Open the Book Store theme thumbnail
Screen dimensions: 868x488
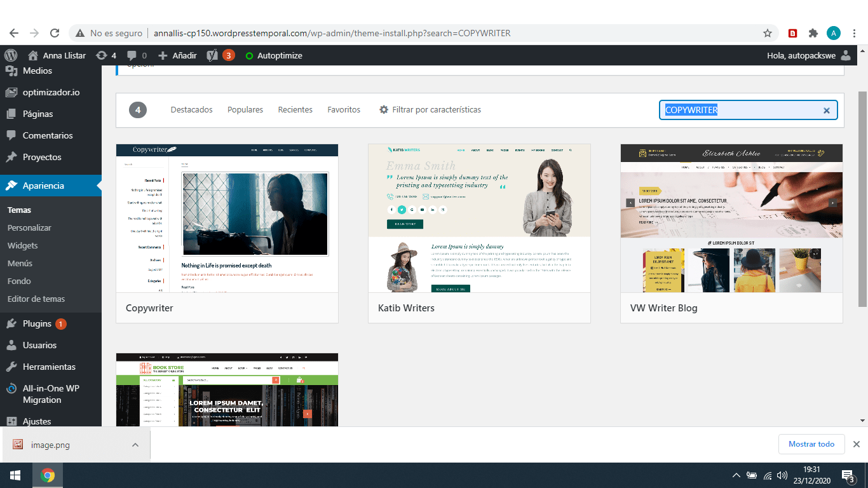pos(227,390)
